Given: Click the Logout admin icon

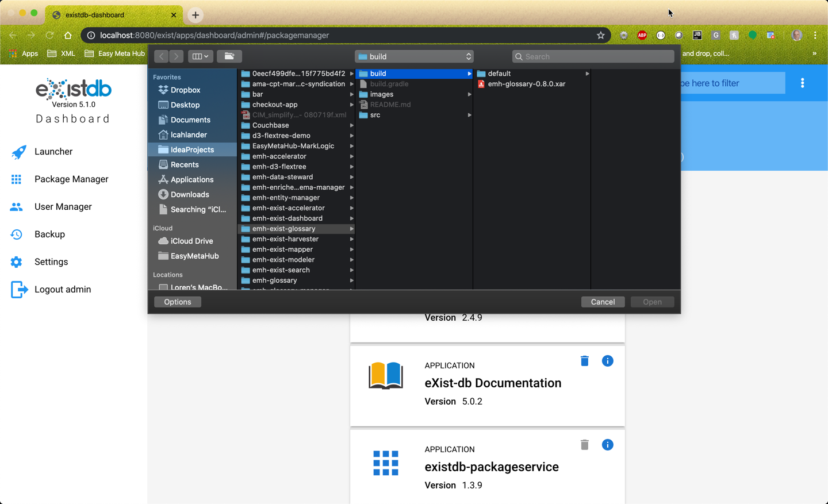Looking at the screenshot, I should coord(19,290).
